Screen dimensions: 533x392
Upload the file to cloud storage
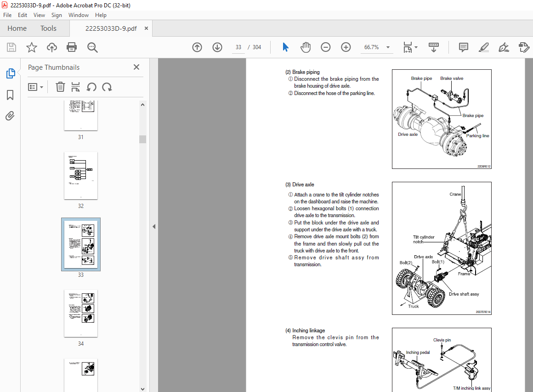pyautogui.click(x=51, y=47)
